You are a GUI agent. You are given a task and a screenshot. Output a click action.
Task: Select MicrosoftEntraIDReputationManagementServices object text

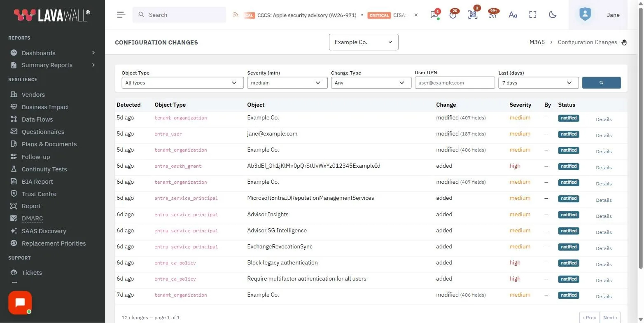[x=310, y=198]
